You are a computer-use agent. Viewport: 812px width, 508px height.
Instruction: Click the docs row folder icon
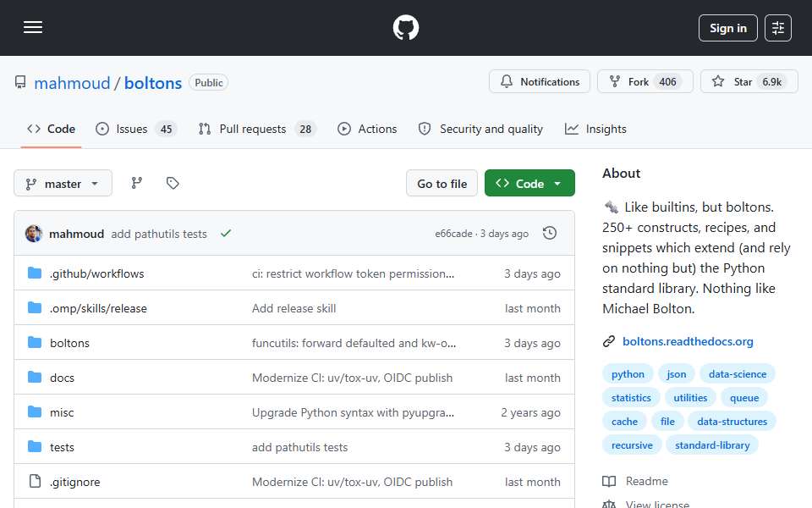click(x=35, y=377)
